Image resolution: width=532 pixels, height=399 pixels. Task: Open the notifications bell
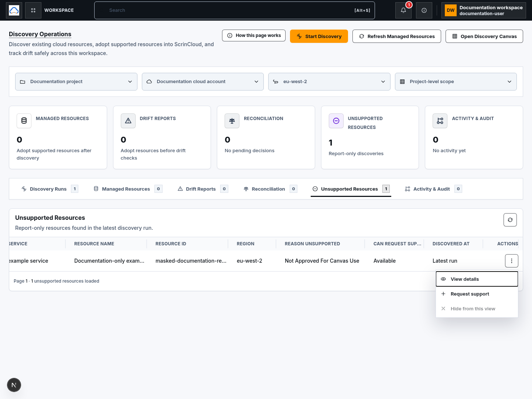pyautogui.click(x=403, y=10)
